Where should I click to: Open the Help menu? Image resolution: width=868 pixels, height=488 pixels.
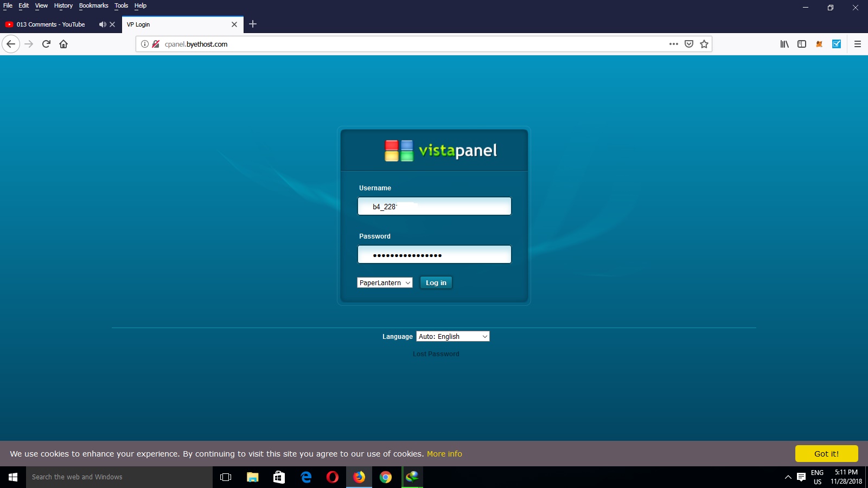(x=141, y=5)
